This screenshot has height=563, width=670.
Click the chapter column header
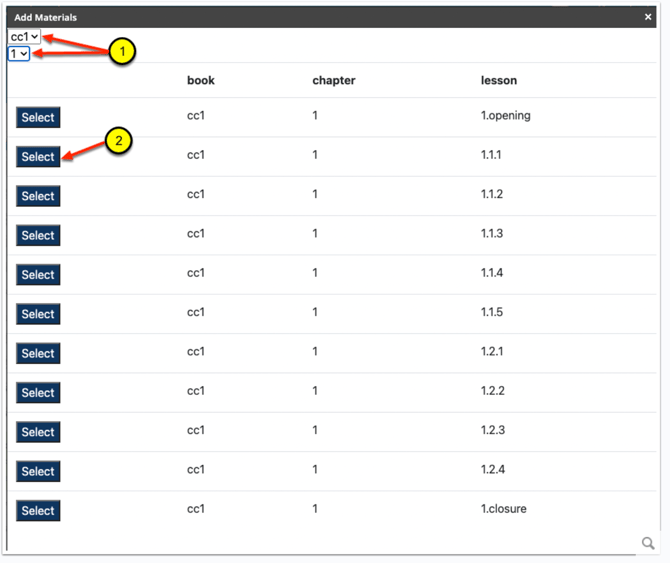point(334,80)
